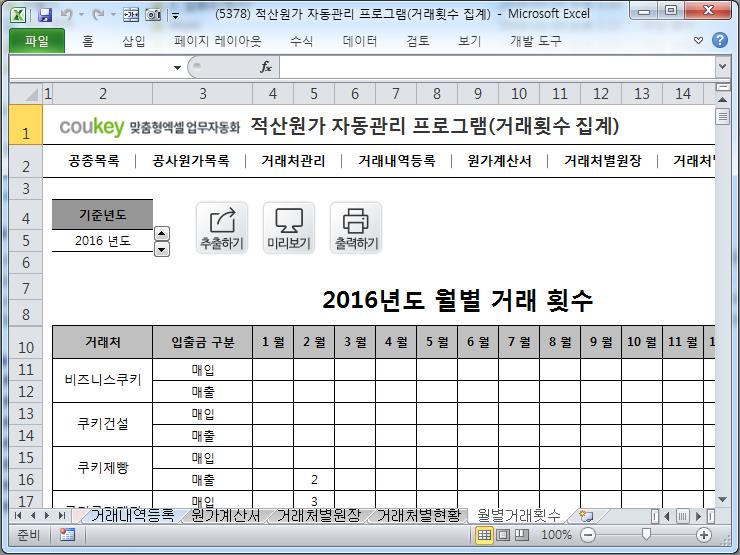Open the 개발 도구 ribbon tab

click(536, 41)
